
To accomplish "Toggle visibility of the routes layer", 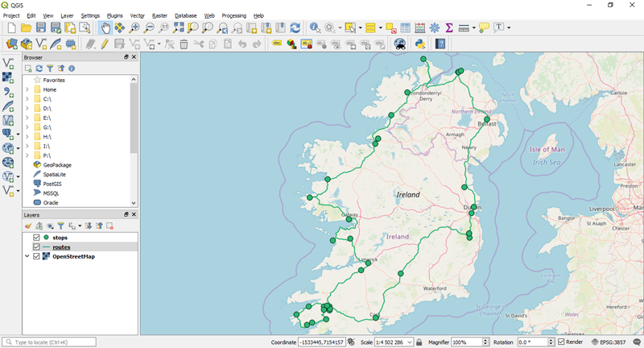I will click(x=36, y=247).
